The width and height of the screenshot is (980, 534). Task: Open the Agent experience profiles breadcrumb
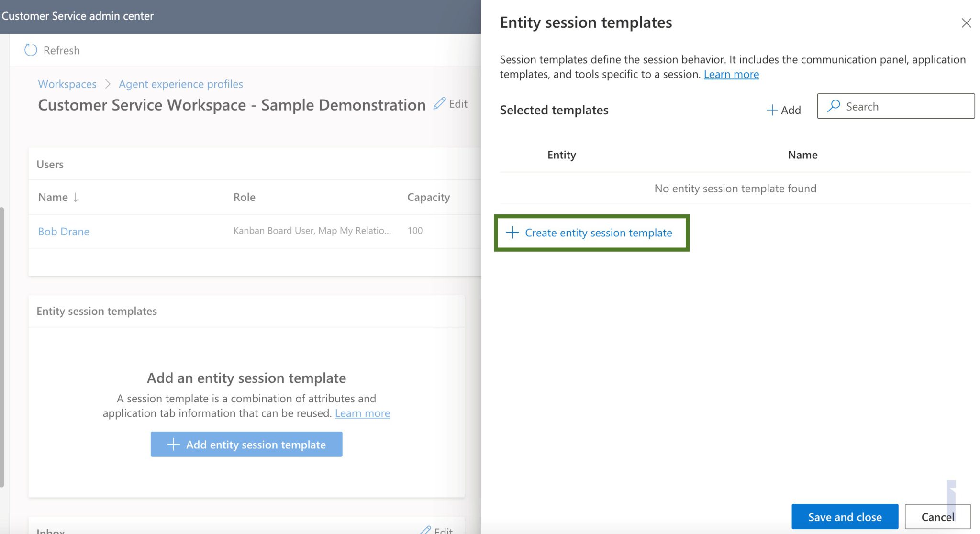coord(180,84)
